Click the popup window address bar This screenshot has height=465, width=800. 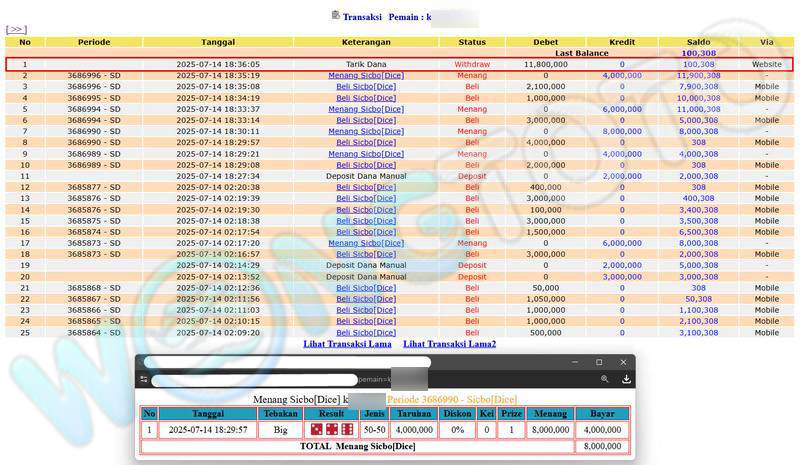pos(250,380)
